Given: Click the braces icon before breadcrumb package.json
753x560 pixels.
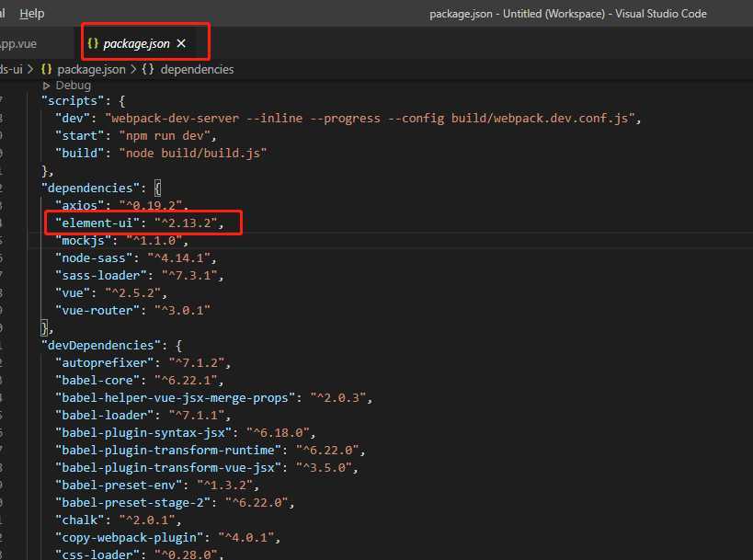Looking at the screenshot, I should click(46, 69).
